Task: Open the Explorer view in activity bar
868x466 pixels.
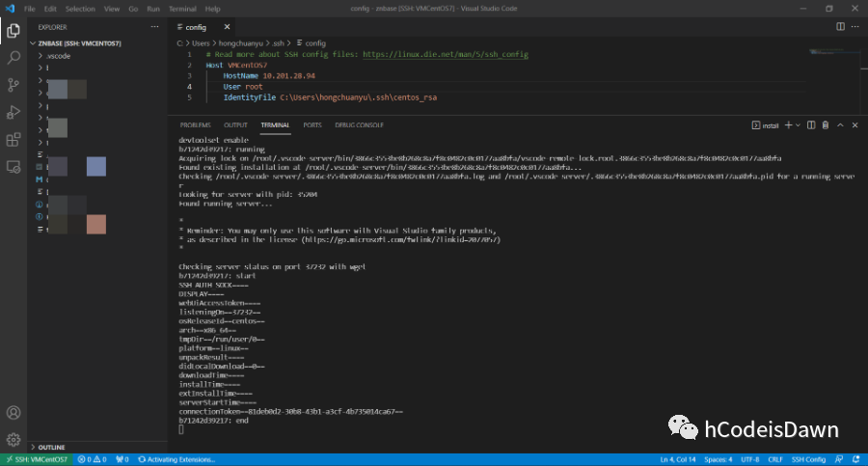Action: click(14, 31)
